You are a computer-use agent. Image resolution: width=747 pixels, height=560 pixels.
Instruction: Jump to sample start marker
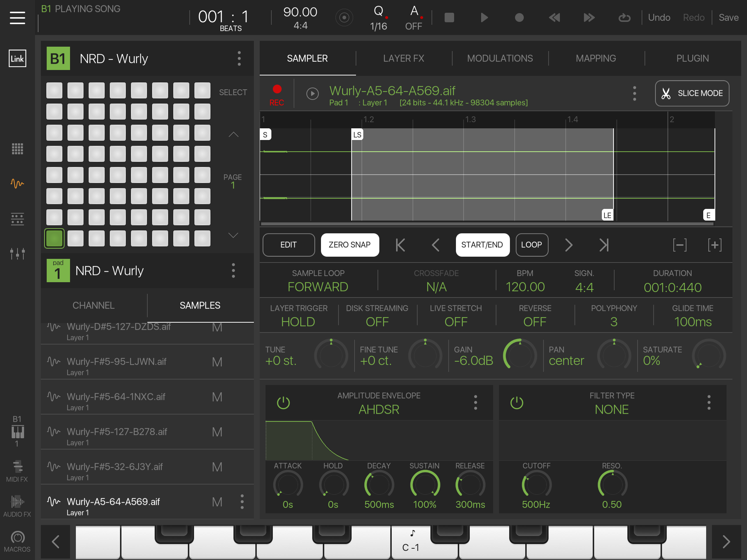click(400, 245)
